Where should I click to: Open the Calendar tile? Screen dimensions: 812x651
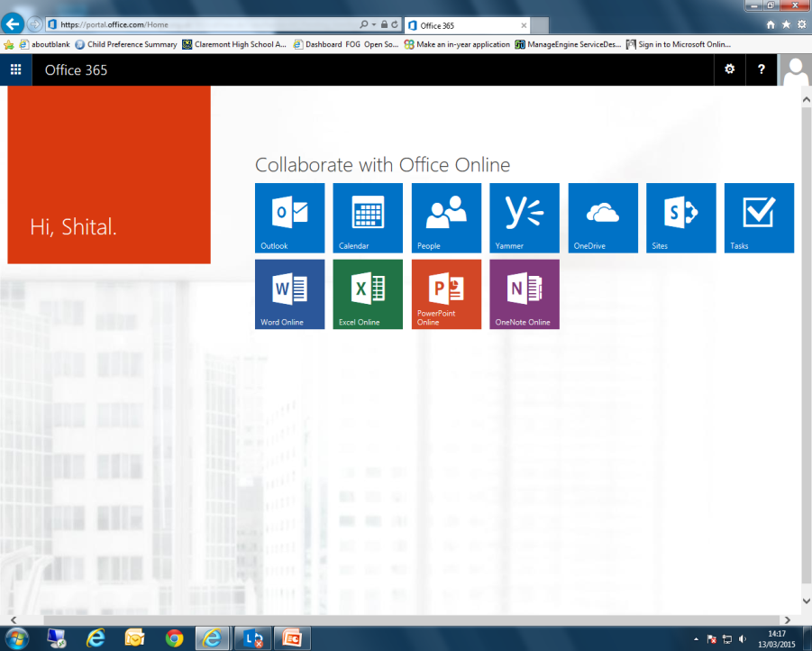click(368, 217)
